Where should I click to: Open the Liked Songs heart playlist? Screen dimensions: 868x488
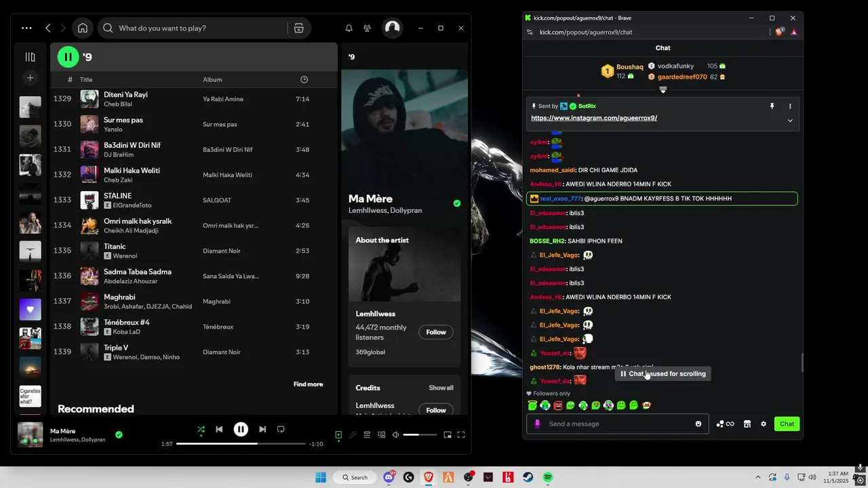(x=30, y=309)
